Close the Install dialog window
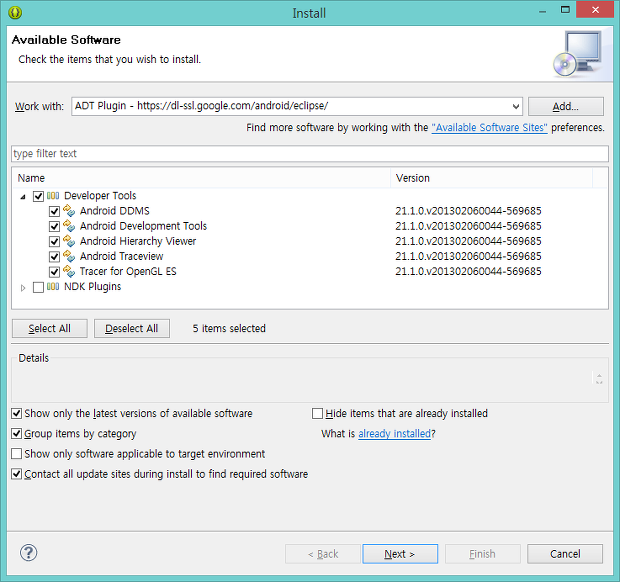This screenshot has height=582, width=620. [595, 10]
